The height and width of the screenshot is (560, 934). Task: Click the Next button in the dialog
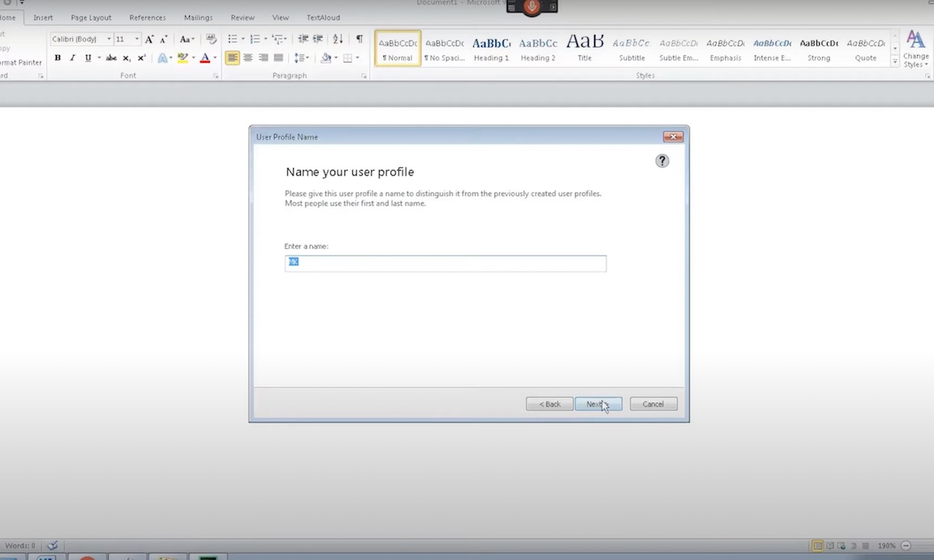598,404
